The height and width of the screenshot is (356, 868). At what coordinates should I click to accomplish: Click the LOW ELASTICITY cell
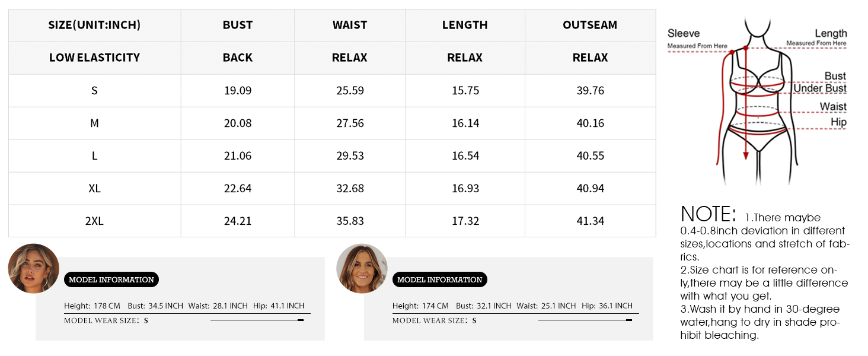click(x=94, y=58)
